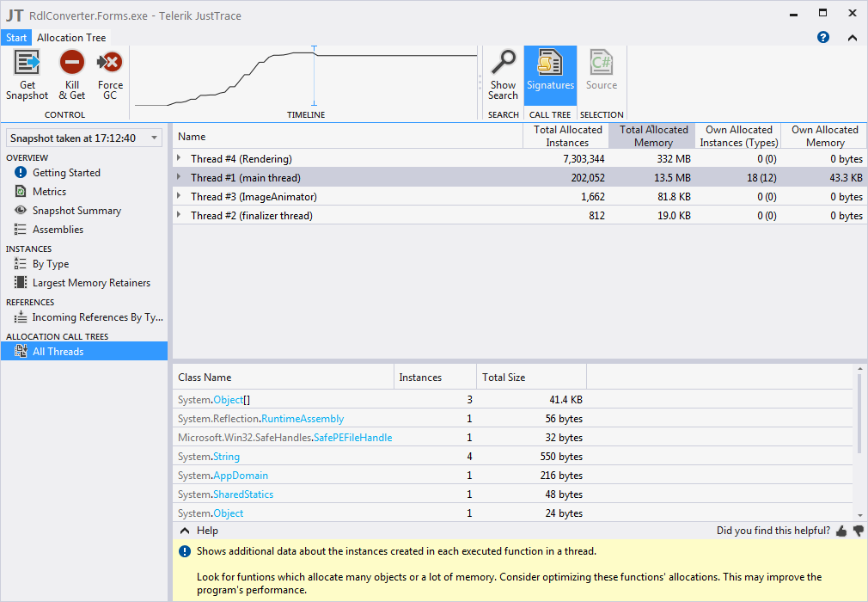Click the Get Snapshot icon
The image size is (868, 602).
pyautogui.click(x=27, y=62)
